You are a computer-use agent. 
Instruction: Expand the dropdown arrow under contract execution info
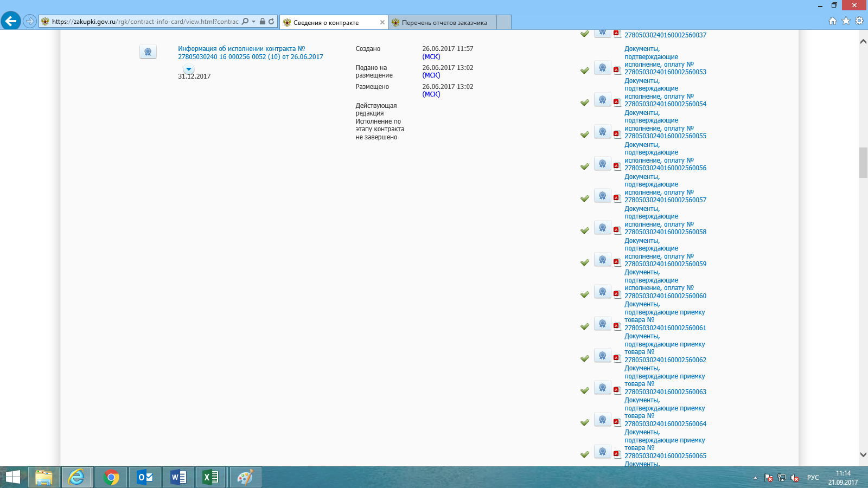[189, 69]
